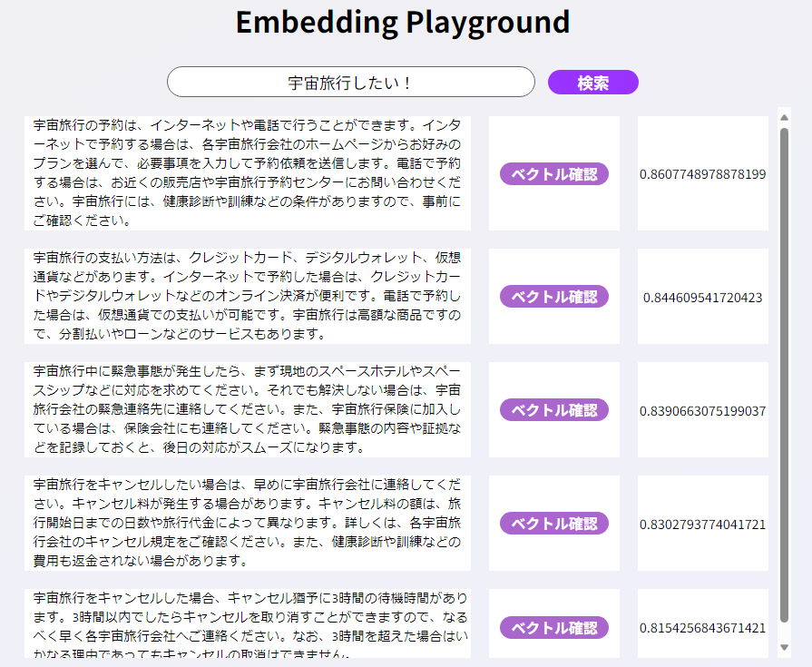
Task: Click ベクトル確認 for the cancellation policy paragraph
Action: coord(554,524)
